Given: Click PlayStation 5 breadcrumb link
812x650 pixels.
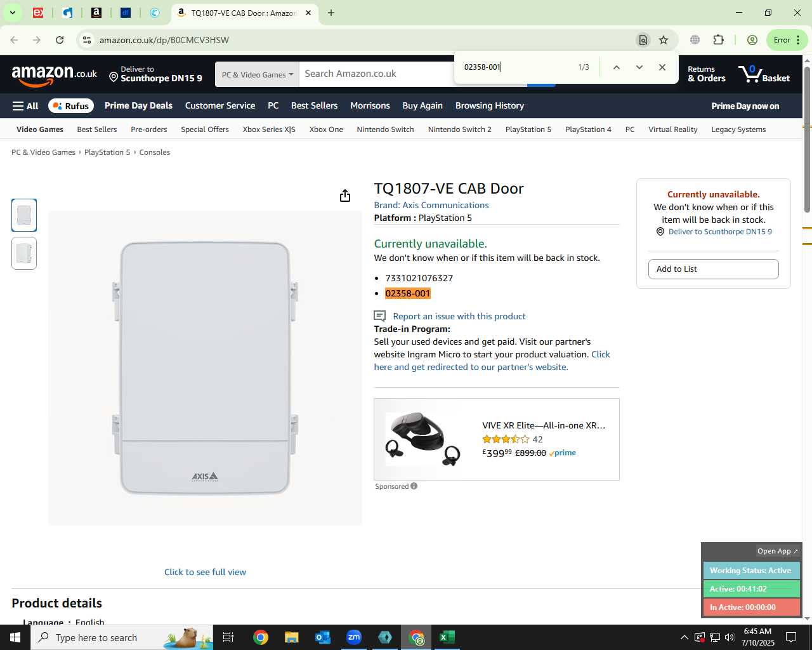Looking at the screenshot, I should pos(107,152).
